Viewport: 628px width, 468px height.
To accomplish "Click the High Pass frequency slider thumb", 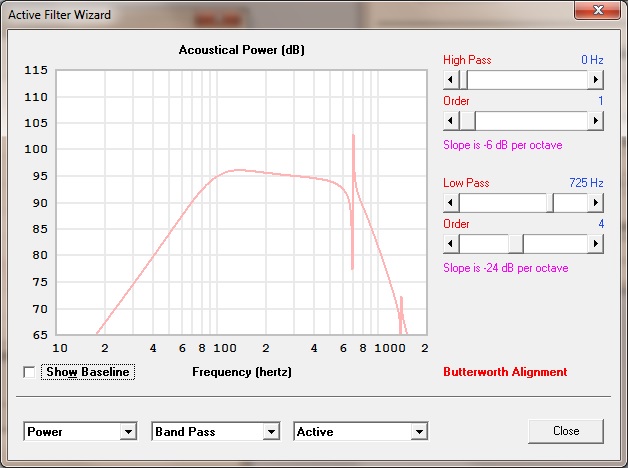I will point(463,80).
